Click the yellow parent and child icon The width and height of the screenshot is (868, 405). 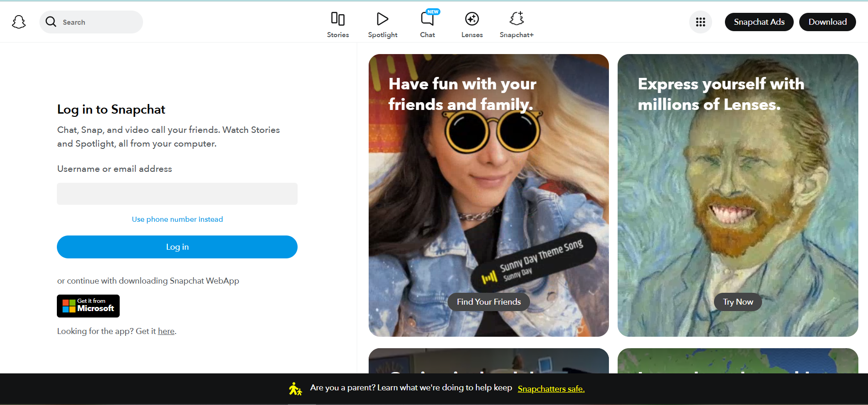pyautogui.click(x=295, y=389)
